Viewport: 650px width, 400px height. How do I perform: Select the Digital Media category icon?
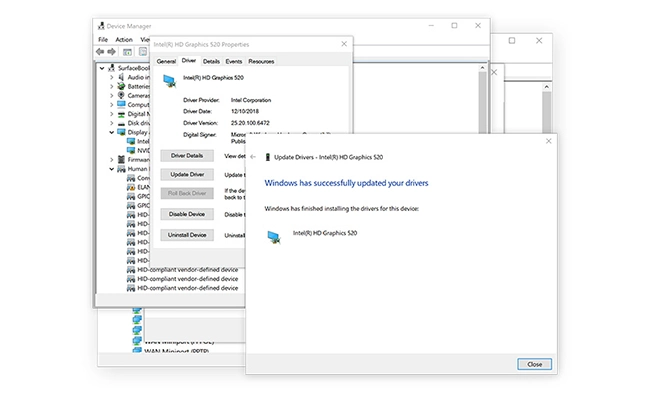[121, 114]
